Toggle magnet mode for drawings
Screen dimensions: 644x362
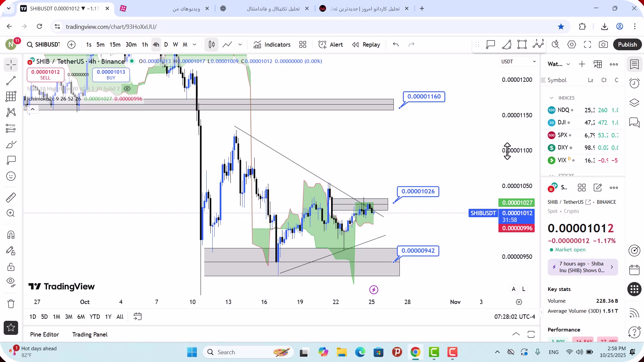pos(11,235)
